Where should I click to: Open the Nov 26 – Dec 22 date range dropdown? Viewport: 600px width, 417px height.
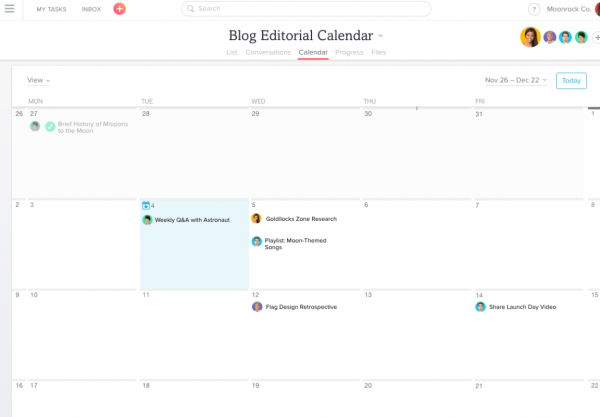[516, 80]
